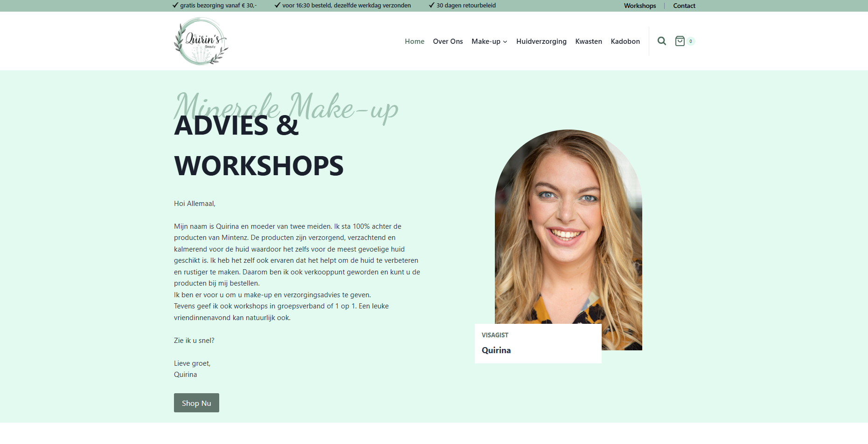The height and width of the screenshot is (444, 868).
Task: Open the search magnifier icon
Action: pos(661,41)
